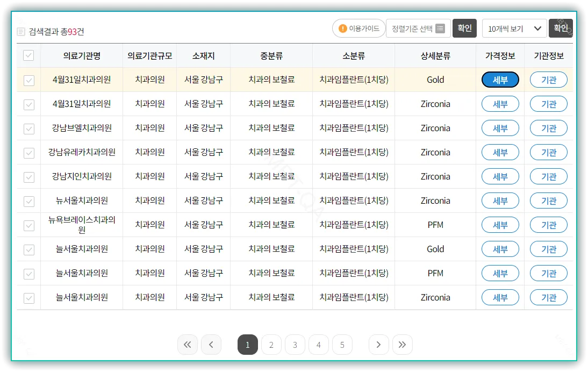
Task: Check the checkbox for 뉴욕브레이스치과의원 row
Action: [x=28, y=225]
